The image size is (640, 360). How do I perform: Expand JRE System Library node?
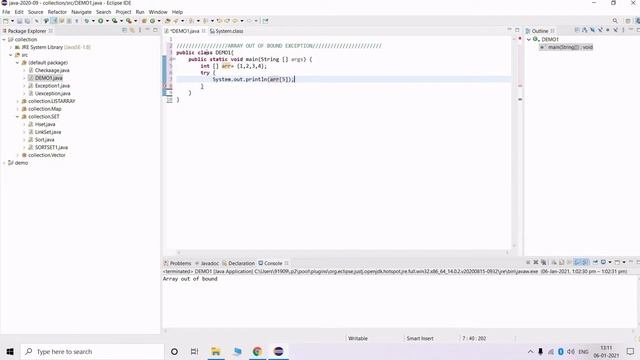pos(11,47)
